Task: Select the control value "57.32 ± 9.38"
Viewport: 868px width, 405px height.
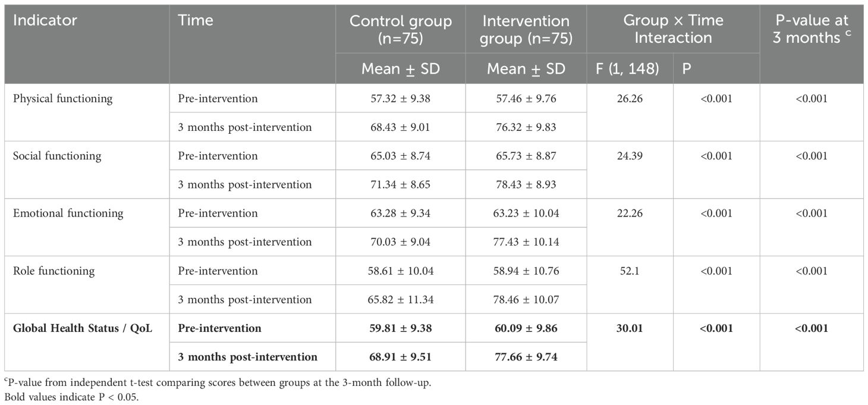Action: [400, 99]
